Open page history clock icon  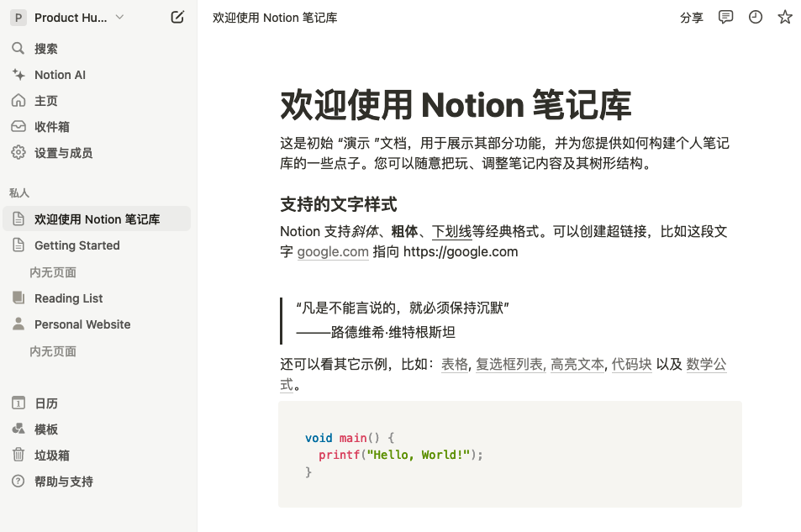(756, 18)
